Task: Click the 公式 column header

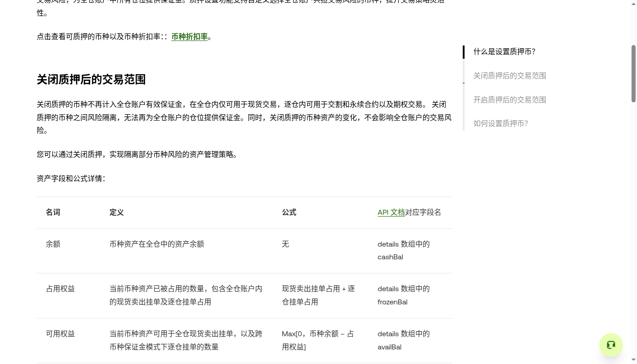Action: 289,212
